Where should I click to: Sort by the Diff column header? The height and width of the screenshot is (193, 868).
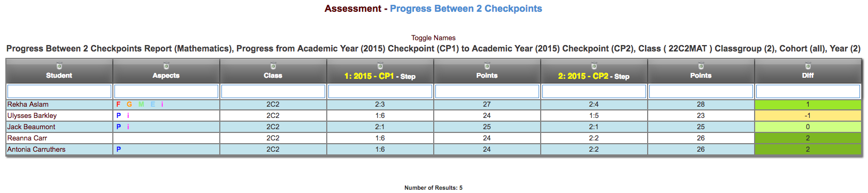808,76
